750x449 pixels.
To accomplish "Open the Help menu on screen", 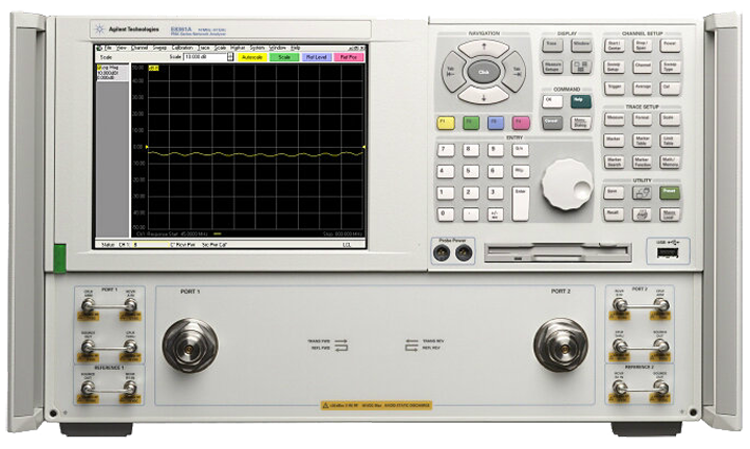I will 296,48.
